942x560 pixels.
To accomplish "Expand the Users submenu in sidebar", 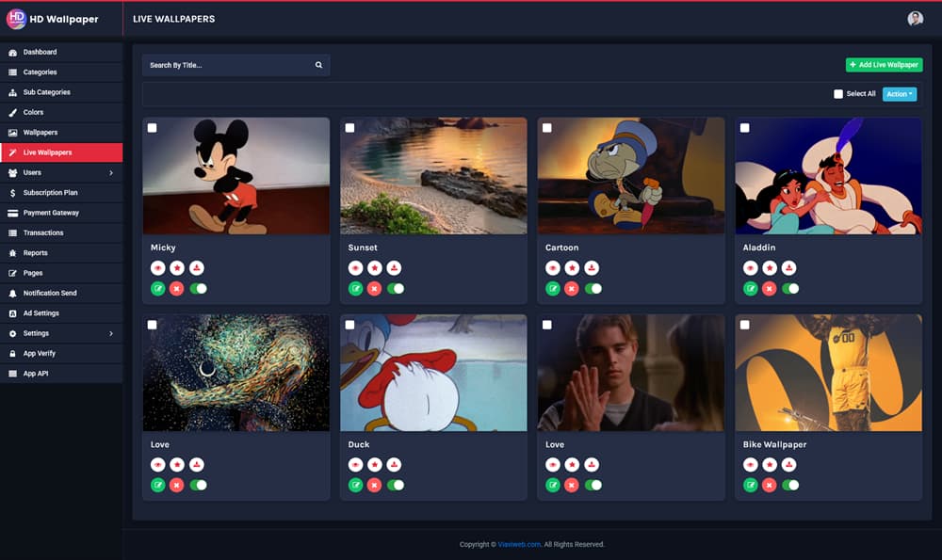I will click(x=61, y=173).
